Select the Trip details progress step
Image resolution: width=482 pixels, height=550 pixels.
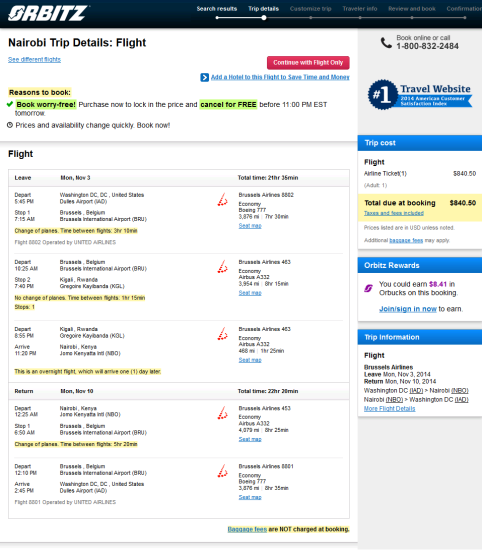tap(263, 9)
